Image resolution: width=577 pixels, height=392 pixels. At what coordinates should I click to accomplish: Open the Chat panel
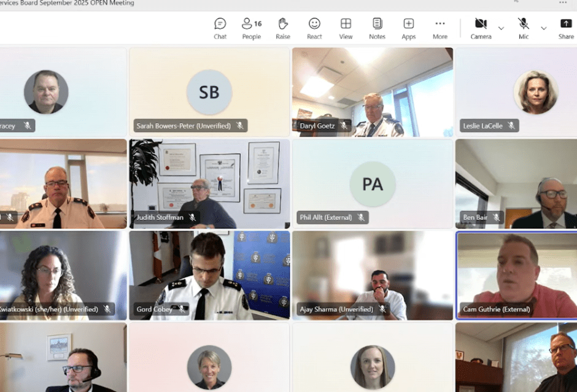[x=220, y=28]
